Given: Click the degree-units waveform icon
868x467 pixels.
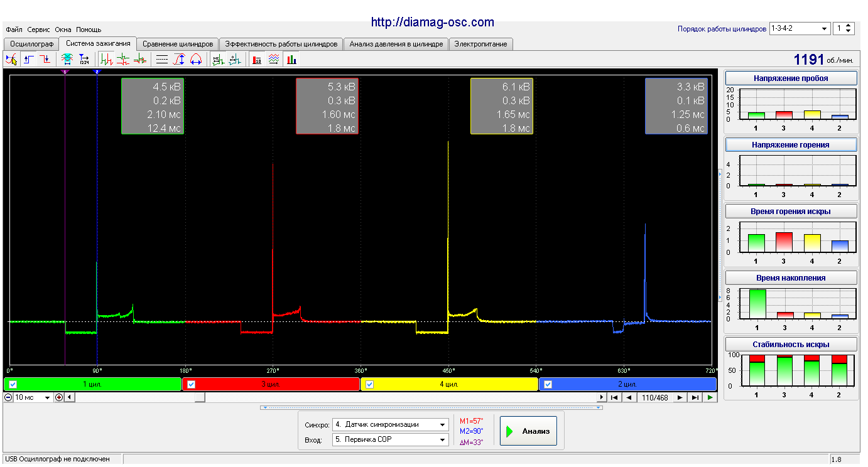Looking at the screenshot, I should pyautogui.click(x=235, y=60).
